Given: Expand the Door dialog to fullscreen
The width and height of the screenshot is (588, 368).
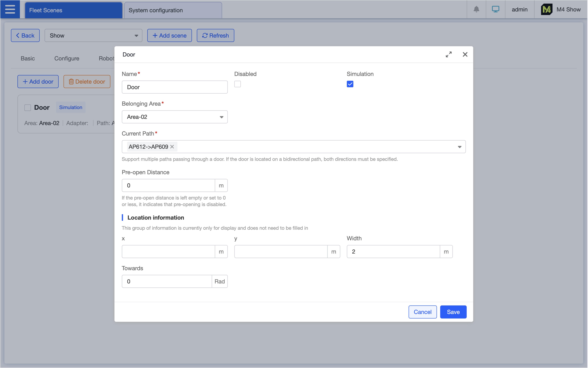Looking at the screenshot, I should [x=448, y=55].
